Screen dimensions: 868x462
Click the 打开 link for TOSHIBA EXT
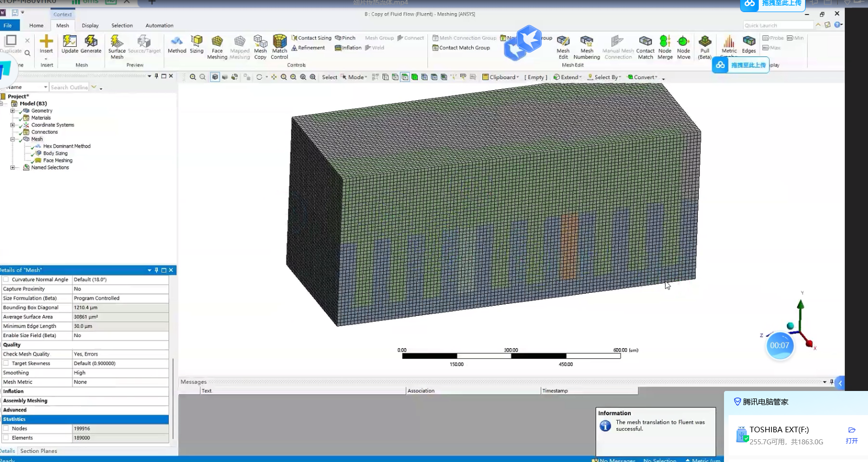coord(851,441)
